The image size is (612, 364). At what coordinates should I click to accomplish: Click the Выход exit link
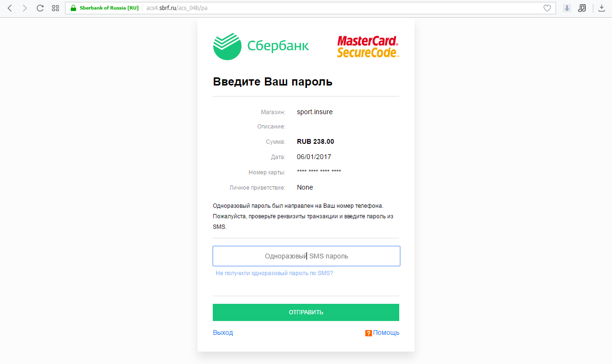coord(223,332)
